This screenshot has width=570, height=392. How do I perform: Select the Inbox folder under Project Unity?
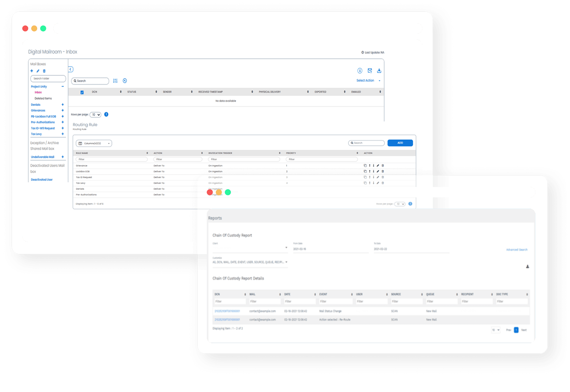[x=38, y=92]
